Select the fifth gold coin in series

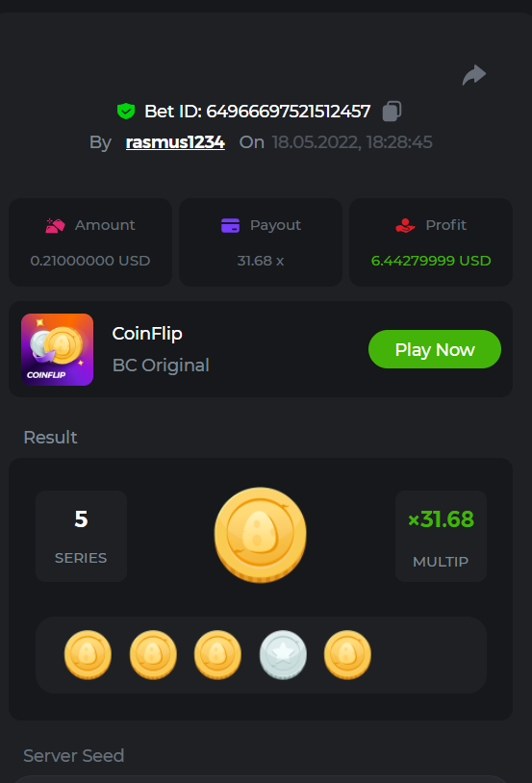[x=347, y=655]
